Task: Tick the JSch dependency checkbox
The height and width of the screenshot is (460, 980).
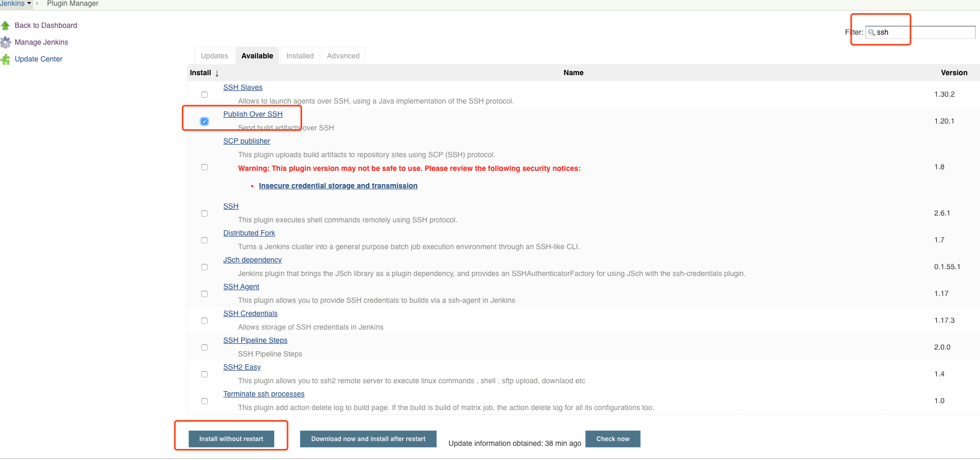Action: point(204,267)
